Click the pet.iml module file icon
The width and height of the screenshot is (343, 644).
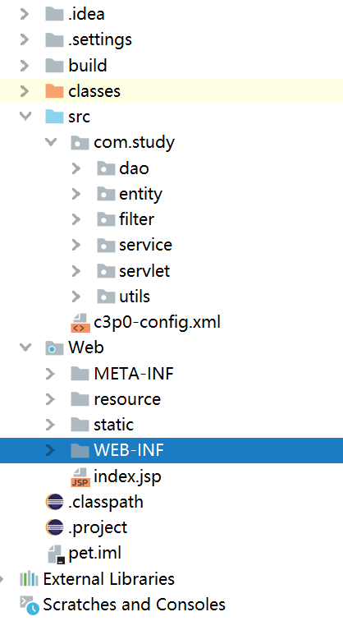click(x=56, y=554)
